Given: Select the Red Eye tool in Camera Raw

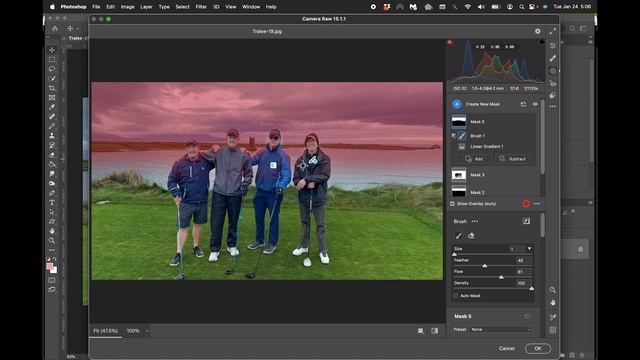Looking at the screenshot, I should [x=553, y=83].
